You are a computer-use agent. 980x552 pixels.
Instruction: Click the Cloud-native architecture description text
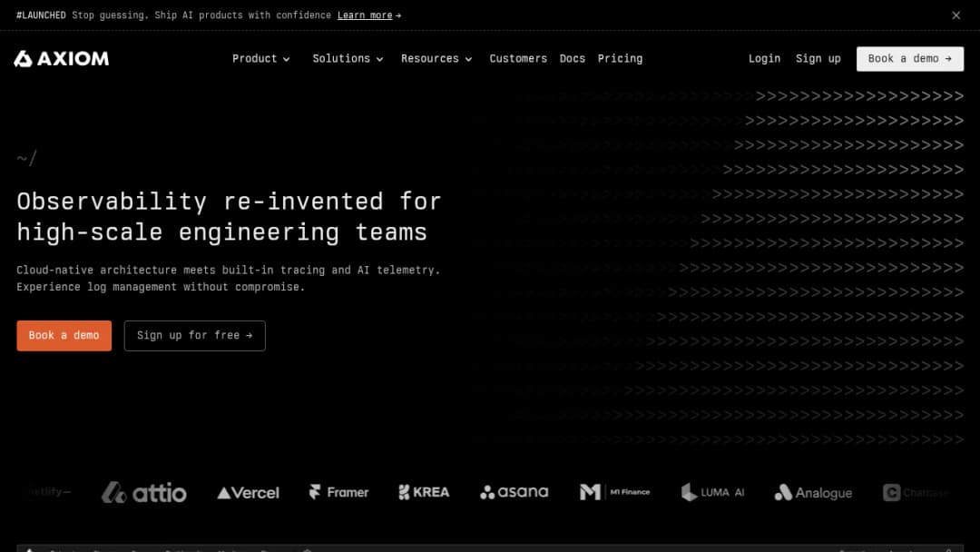tap(228, 278)
